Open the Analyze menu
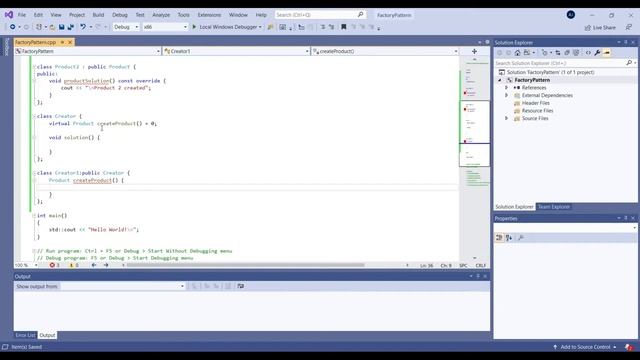 click(161, 15)
